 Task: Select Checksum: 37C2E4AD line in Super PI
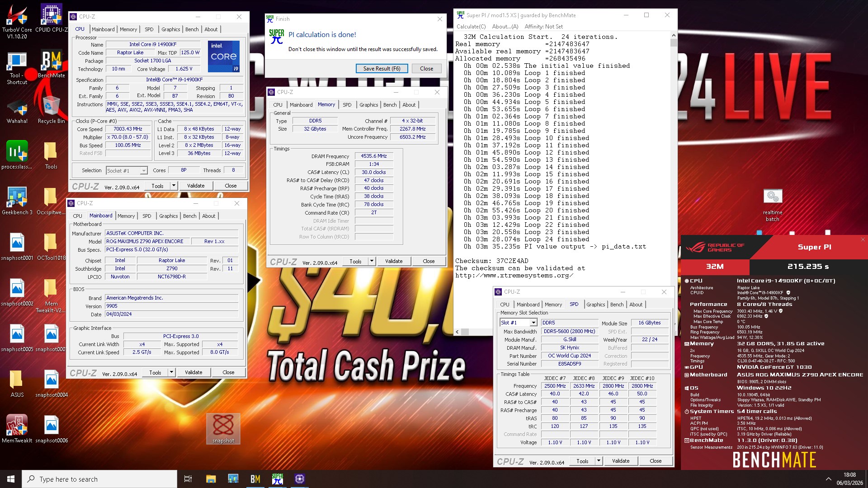click(491, 261)
